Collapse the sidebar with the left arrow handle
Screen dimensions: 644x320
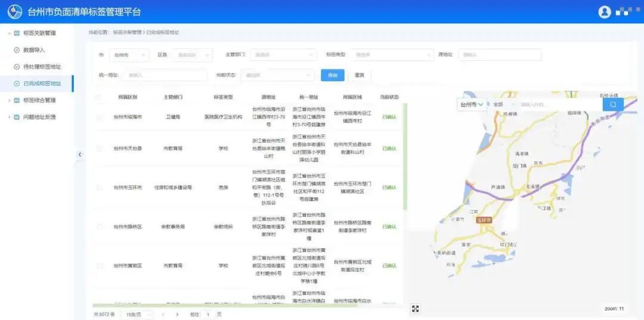click(80, 155)
